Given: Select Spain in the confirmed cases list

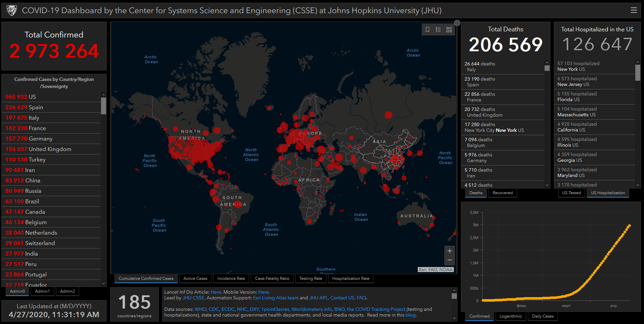Looking at the screenshot, I should pyautogui.click(x=51, y=108).
